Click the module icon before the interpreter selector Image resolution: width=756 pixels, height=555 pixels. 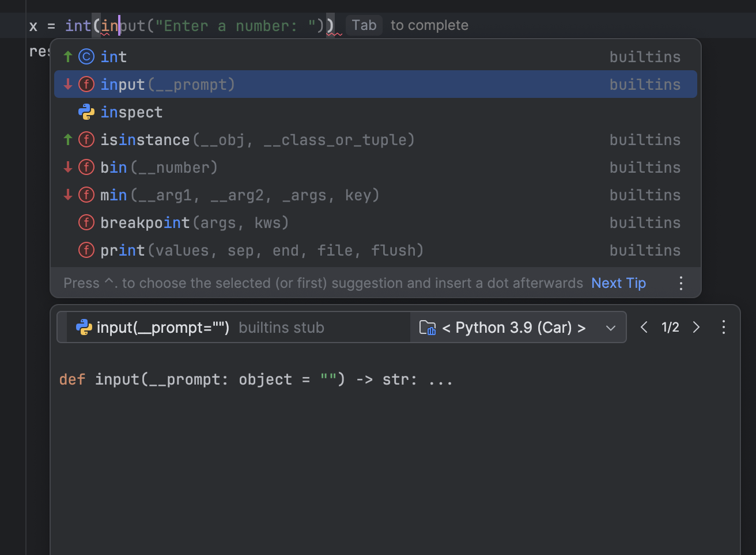pos(428,327)
